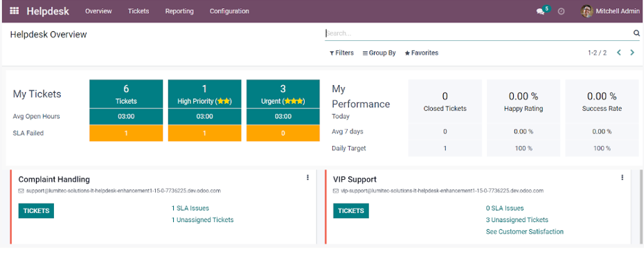
Task: Go to previous page arrow
Action: point(619,53)
